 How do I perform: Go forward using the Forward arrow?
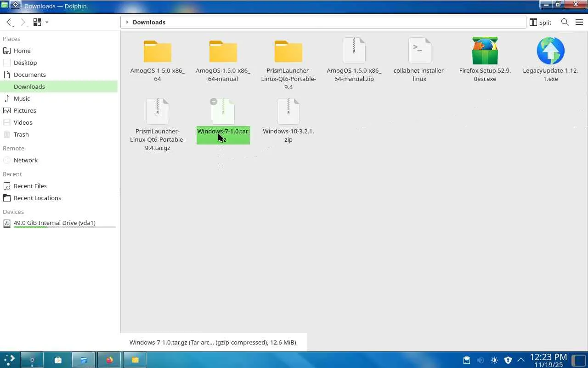23,22
